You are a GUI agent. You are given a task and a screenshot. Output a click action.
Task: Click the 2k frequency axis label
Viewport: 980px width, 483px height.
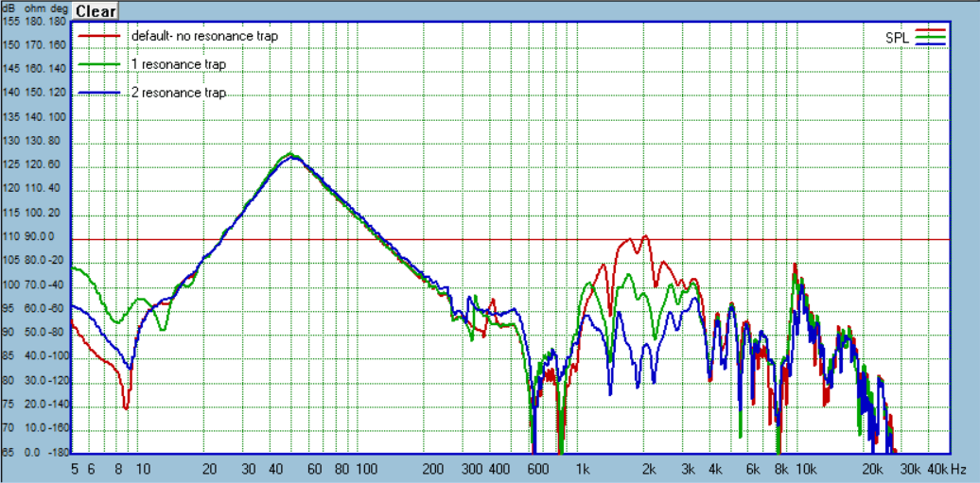(651, 468)
